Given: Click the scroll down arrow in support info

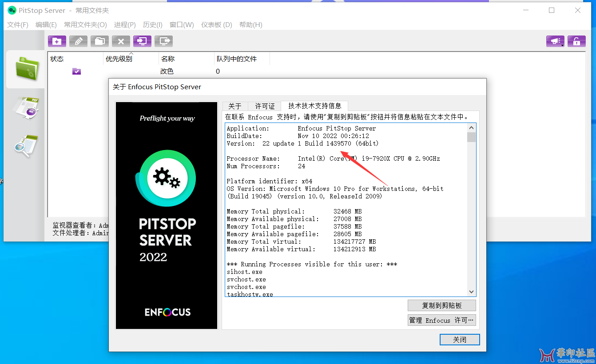Looking at the screenshot, I should click(x=471, y=292).
